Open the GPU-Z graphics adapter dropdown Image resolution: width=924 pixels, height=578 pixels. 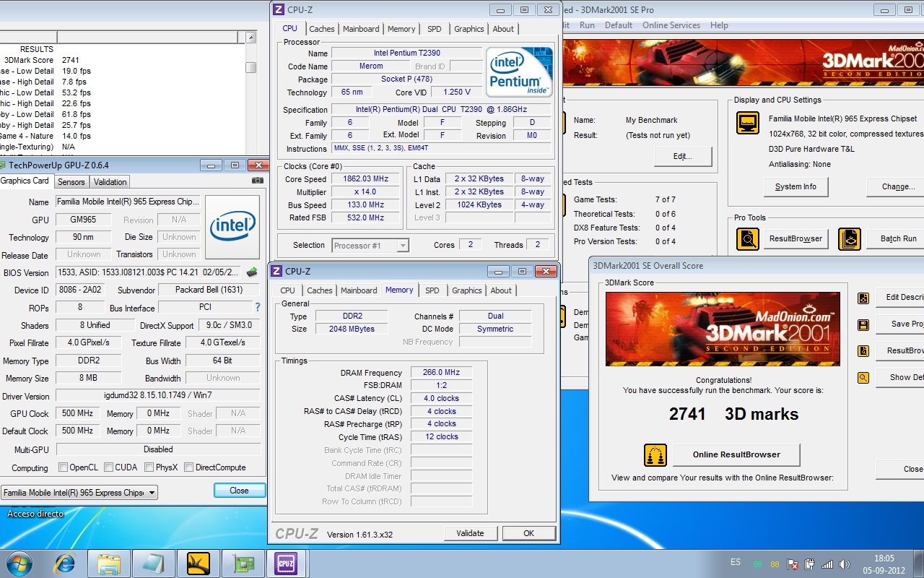(79, 493)
